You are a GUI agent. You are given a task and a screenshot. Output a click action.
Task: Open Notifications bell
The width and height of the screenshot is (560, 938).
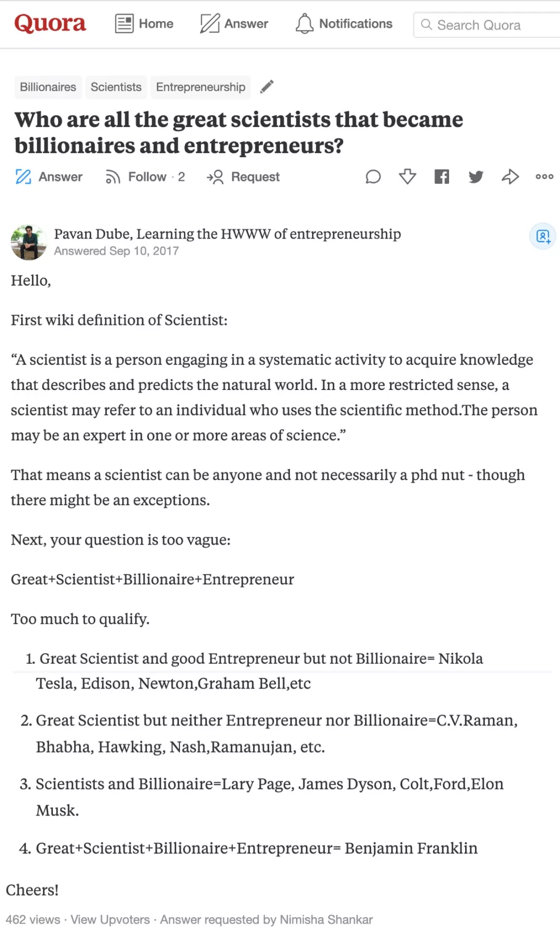pos(344,24)
